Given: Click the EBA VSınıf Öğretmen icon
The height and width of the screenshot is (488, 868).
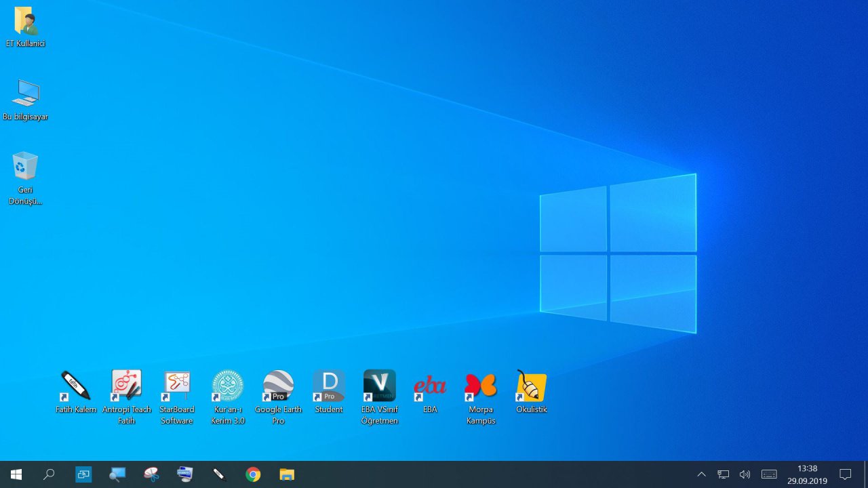Looking at the screenshot, I should click(379, 386).
